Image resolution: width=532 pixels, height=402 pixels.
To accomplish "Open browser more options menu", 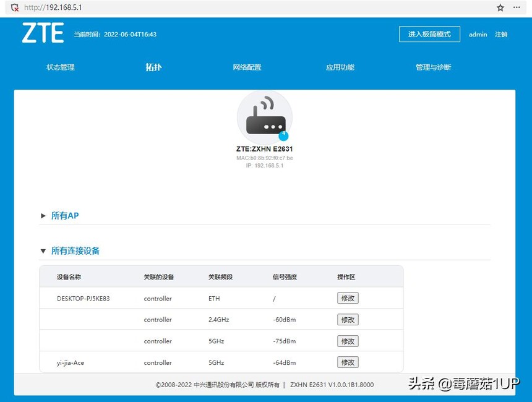I will [517, 7].
